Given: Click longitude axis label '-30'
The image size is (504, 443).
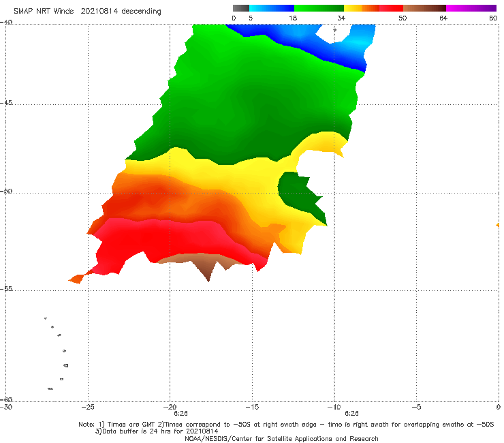Looking at the screenshot, I should click(6, 407).
